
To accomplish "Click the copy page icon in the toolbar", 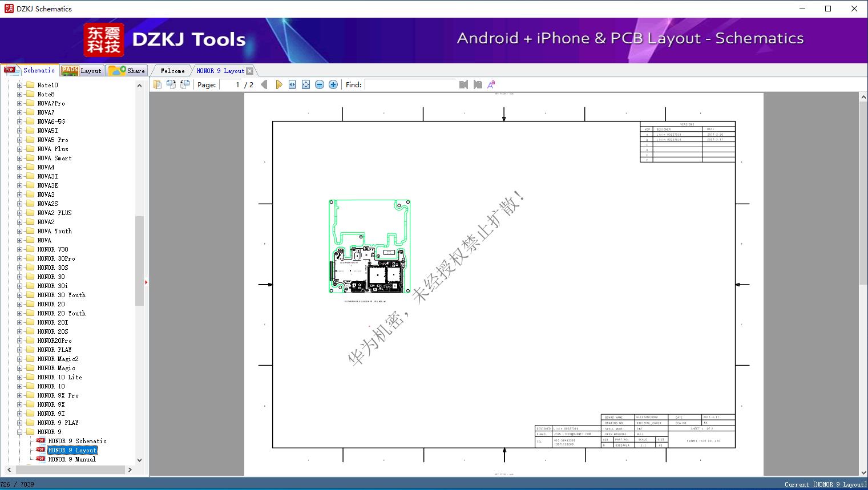I will coord(158,84).
